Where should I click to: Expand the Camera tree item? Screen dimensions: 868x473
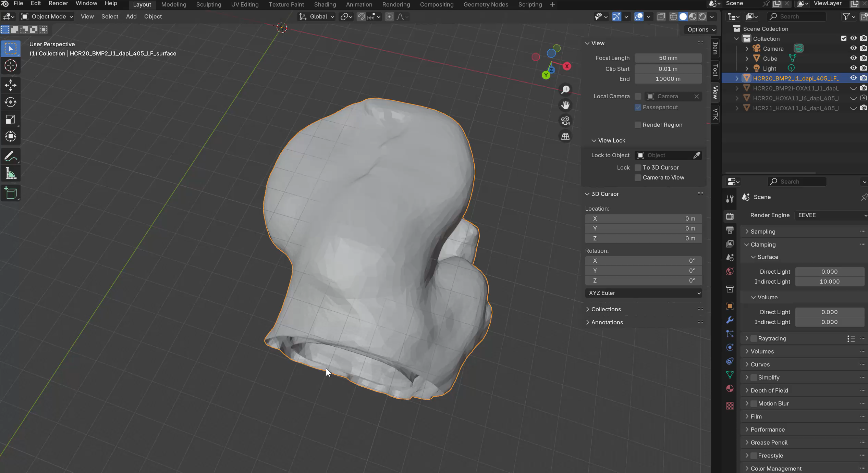coord(747,49)
